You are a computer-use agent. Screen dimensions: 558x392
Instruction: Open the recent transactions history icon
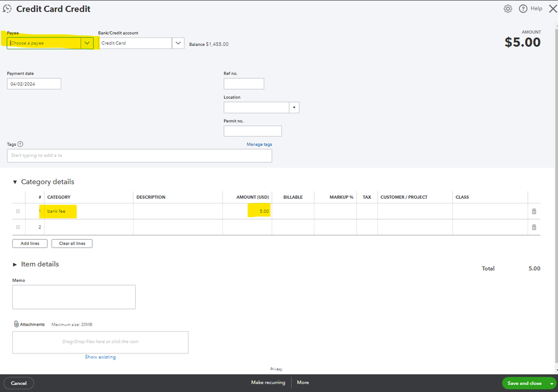[7, 8]
